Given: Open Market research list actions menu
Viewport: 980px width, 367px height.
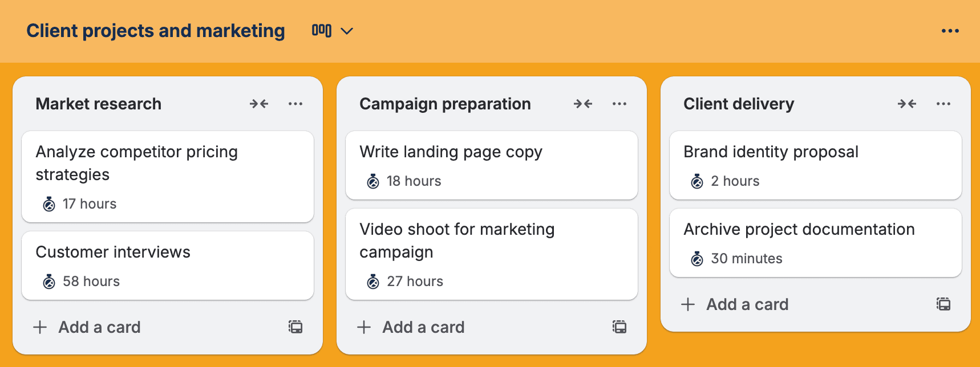Looking at the screenshot, I should coord(295,104).
